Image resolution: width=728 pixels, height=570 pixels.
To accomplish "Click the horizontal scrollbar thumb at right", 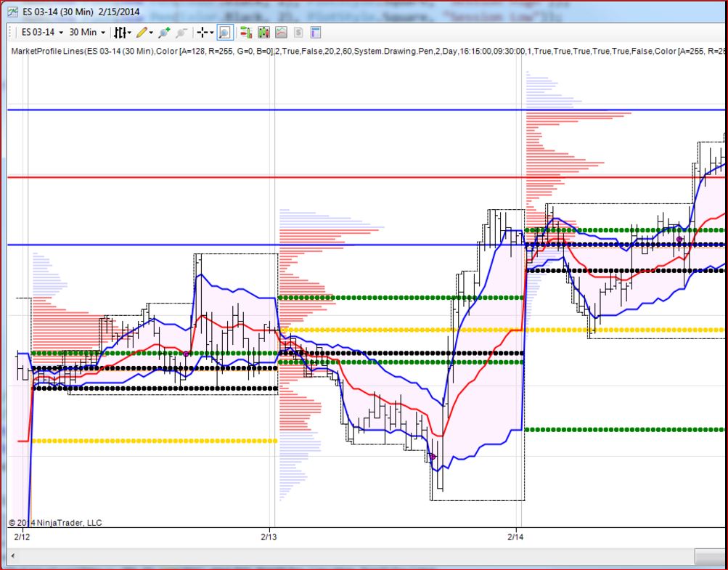I will [x=711, y=555].
